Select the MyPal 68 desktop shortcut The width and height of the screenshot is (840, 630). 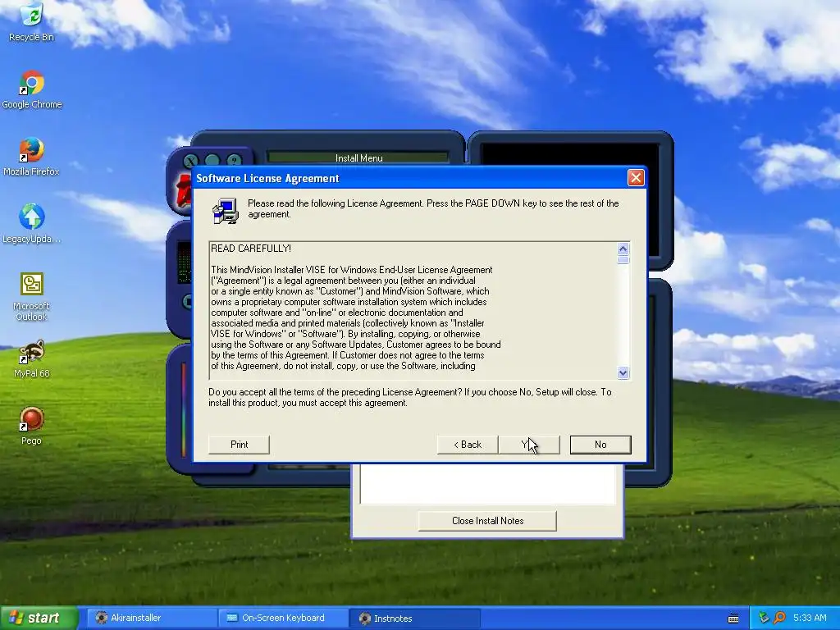[32, 358]
